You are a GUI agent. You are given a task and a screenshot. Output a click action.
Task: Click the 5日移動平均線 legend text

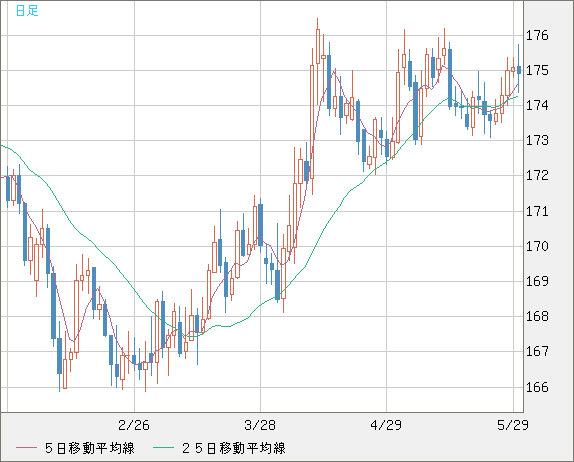[x=90, y=448]
